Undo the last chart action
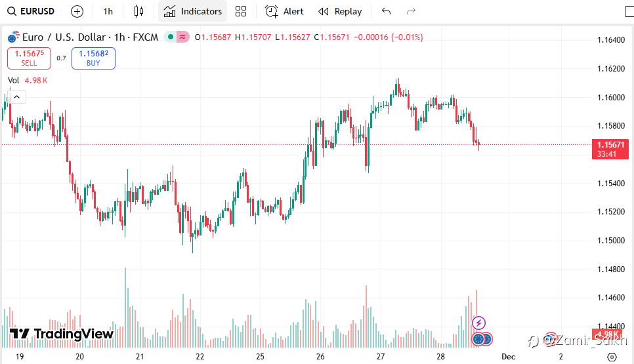Viewport: 634px width, 364px height. click(386, 11)
